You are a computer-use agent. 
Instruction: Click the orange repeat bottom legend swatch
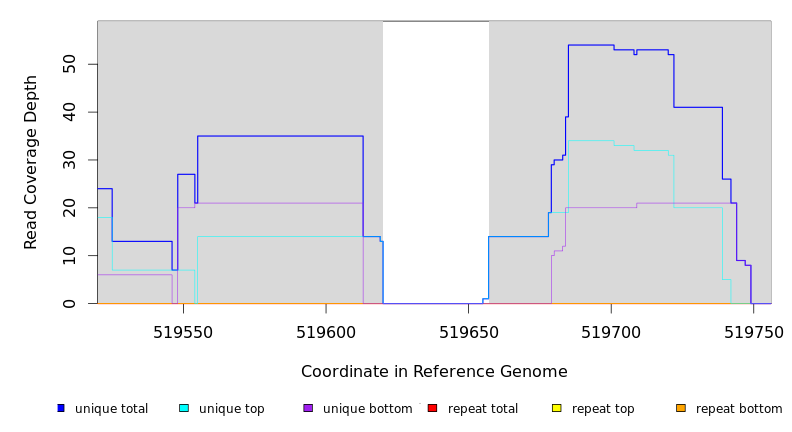(x=681, y=408)
